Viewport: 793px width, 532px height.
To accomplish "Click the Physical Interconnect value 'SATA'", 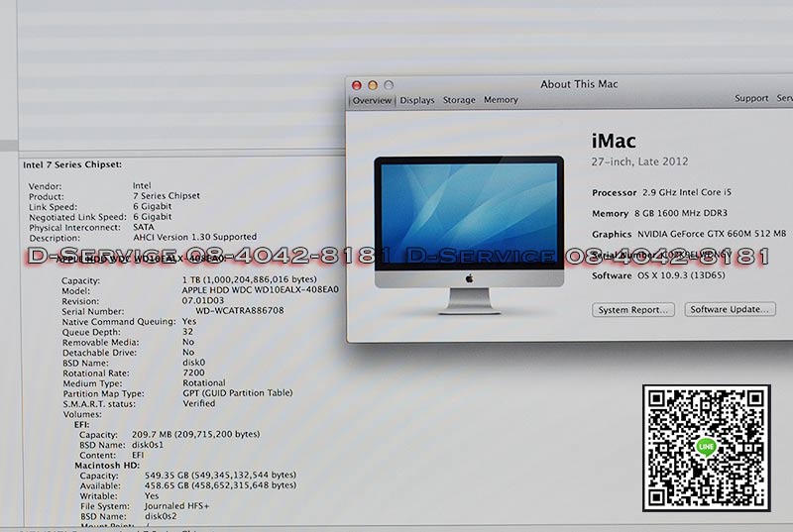I will click(144, 227).
